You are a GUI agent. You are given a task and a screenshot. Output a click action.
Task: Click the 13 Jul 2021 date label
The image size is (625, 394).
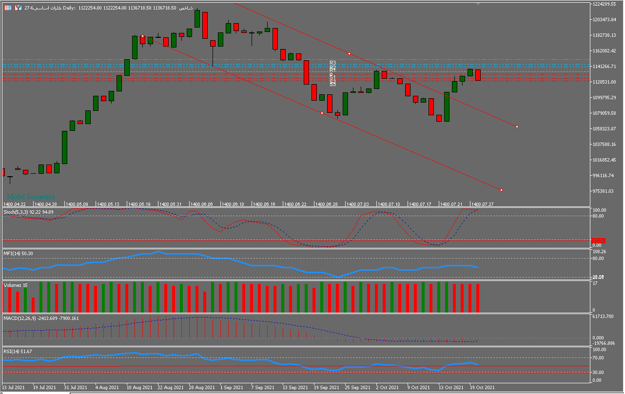tap(14, 387)
